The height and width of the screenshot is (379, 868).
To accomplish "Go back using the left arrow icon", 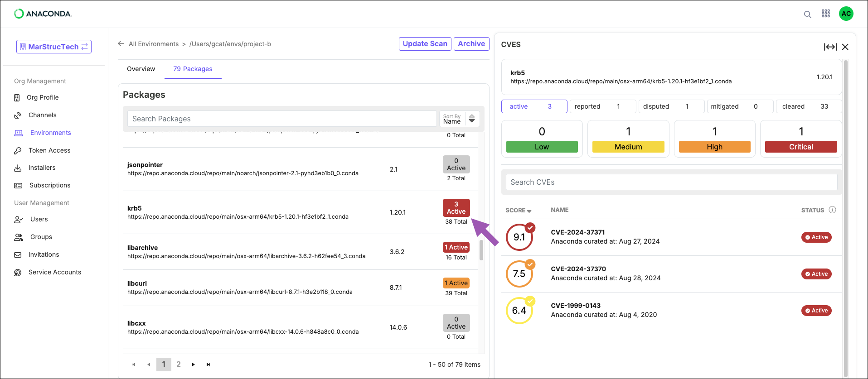I will click(121, 43).
